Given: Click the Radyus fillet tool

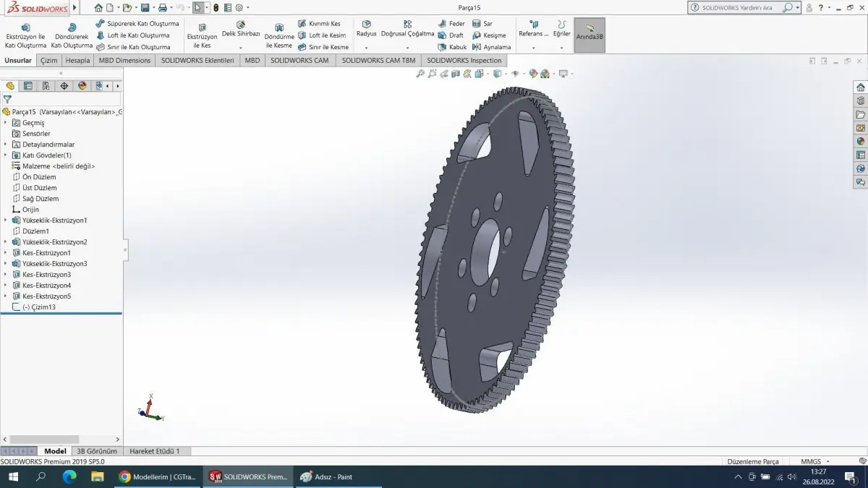Looking at the screenshot, I should [367, 30].
